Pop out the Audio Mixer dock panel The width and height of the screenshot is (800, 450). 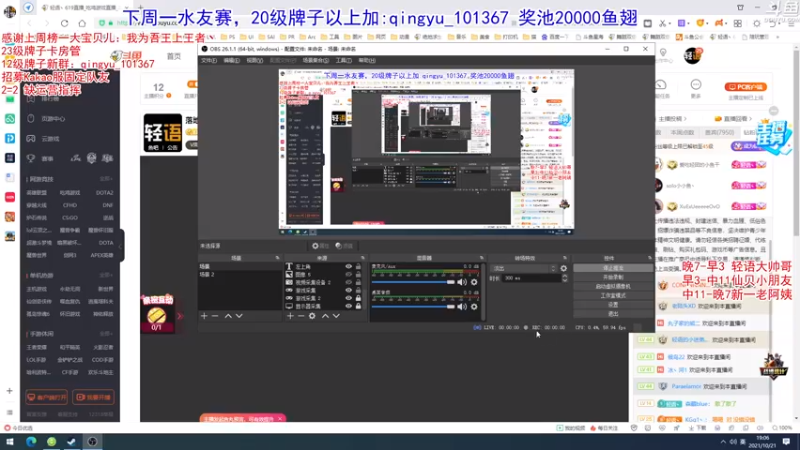tap(481, 258)
